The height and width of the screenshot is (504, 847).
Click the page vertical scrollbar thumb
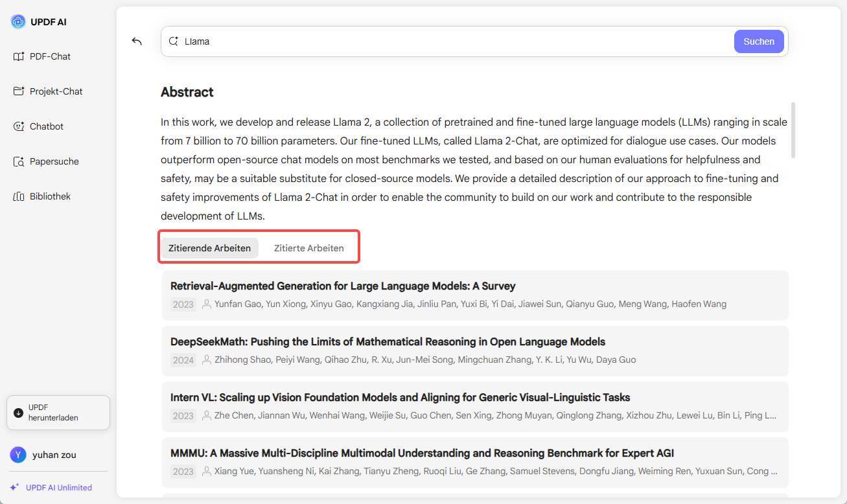pyautogui.click(x=793, y=130)
